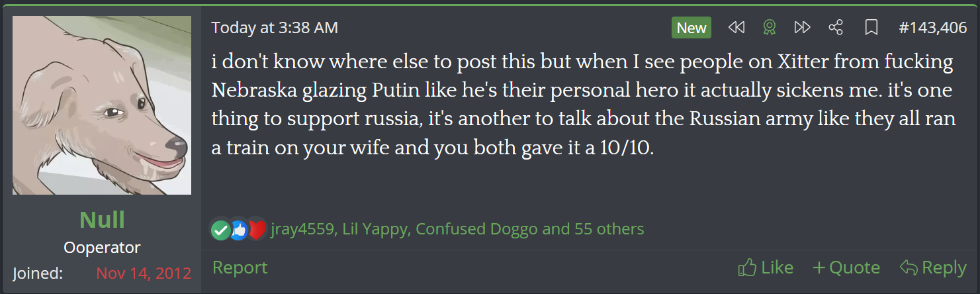Bookmark post #143,406

pyautogui.click(x=871, y=28)
